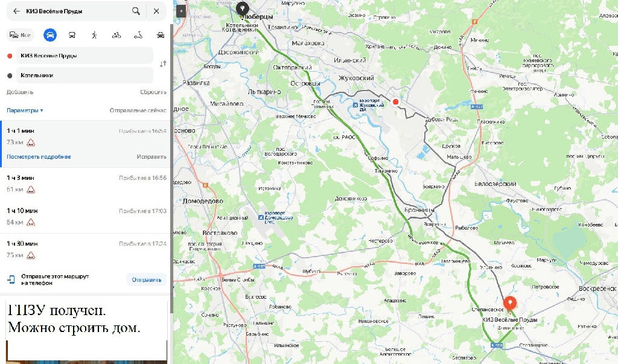
Task: Expand the 'Параметры' dropdown
Action: tap(25, 110)
